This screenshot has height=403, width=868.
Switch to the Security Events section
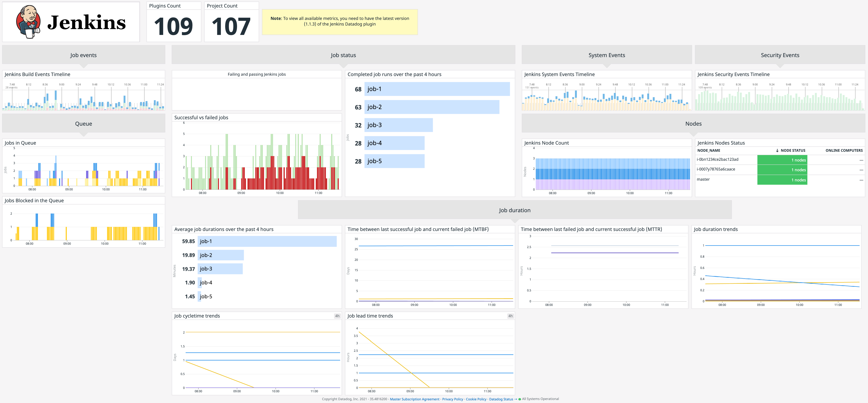tap(780, 55)
